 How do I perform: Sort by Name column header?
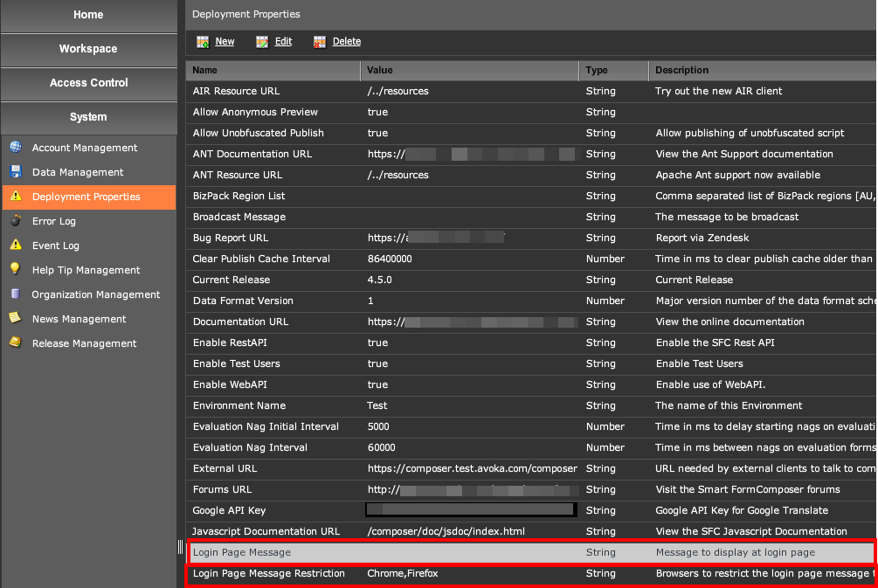(x=273, y=70)
